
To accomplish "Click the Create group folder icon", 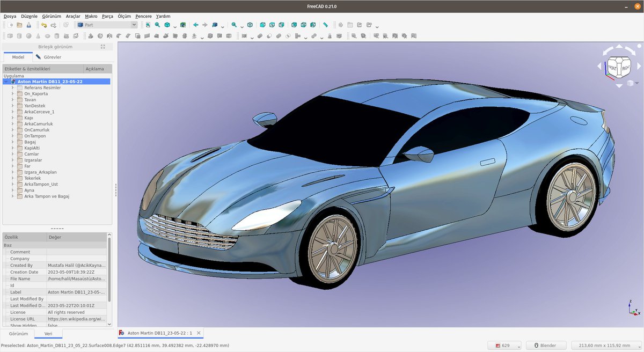I will click(350, 25).
